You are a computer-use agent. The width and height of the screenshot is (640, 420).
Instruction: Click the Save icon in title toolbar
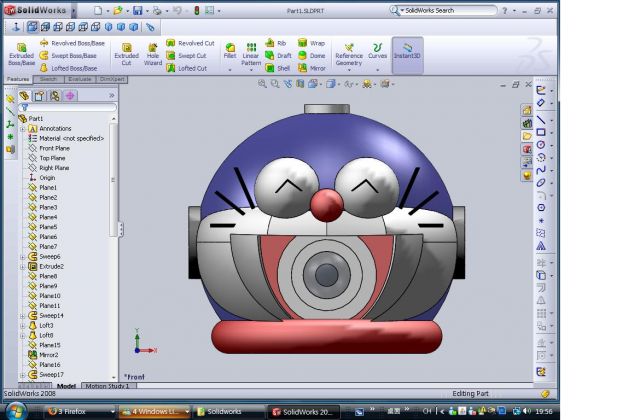pos(138,11)
